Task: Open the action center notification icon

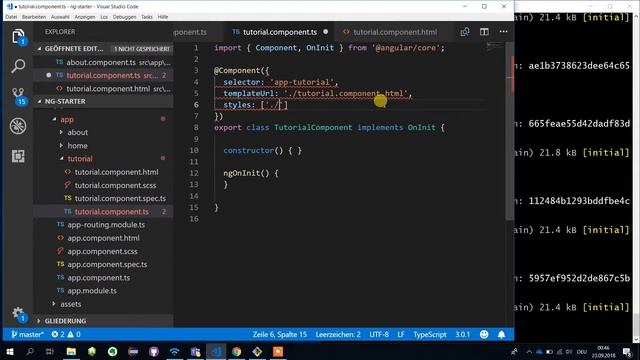Action: pos(627,351)
